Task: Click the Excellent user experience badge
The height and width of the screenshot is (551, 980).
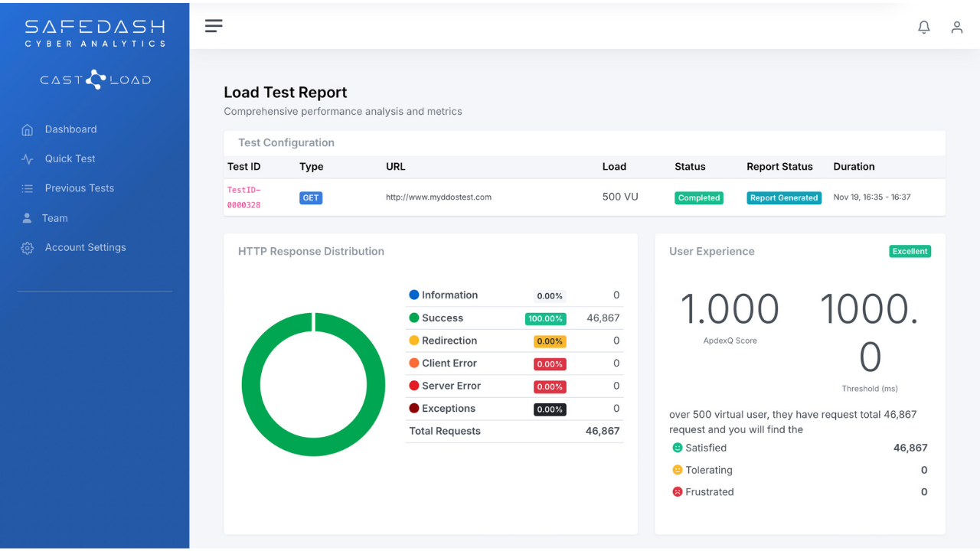Action: click(910, 251)
